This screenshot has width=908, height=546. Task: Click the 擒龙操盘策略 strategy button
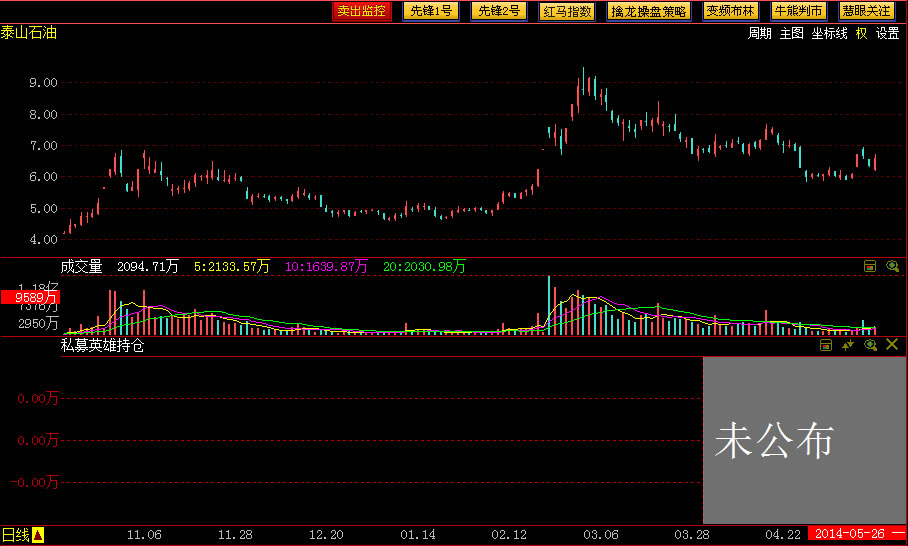tap(649, 11)
